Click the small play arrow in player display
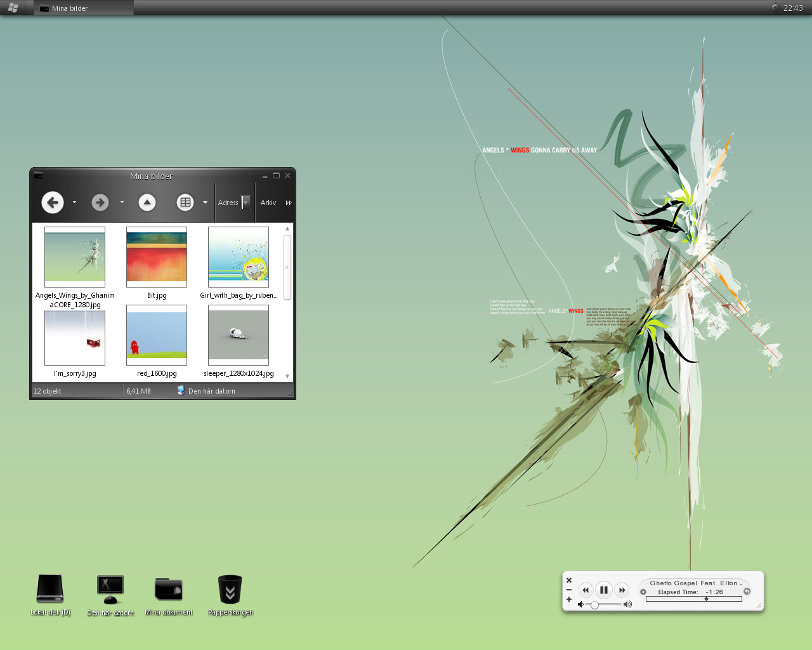Viewport: 812px width, 650px height. [x=643, y=592]
